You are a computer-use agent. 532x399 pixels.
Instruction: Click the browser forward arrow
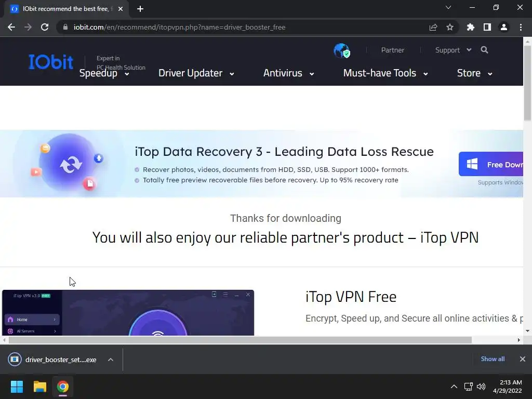click(28, 27)
